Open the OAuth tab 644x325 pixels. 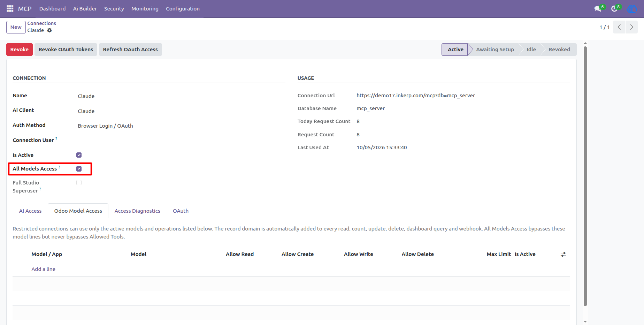pos(181,211)
